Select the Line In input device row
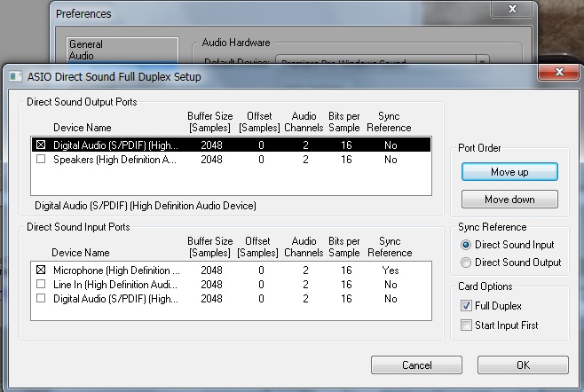Viewport: 584px width, 392px height. coord(231,285)
